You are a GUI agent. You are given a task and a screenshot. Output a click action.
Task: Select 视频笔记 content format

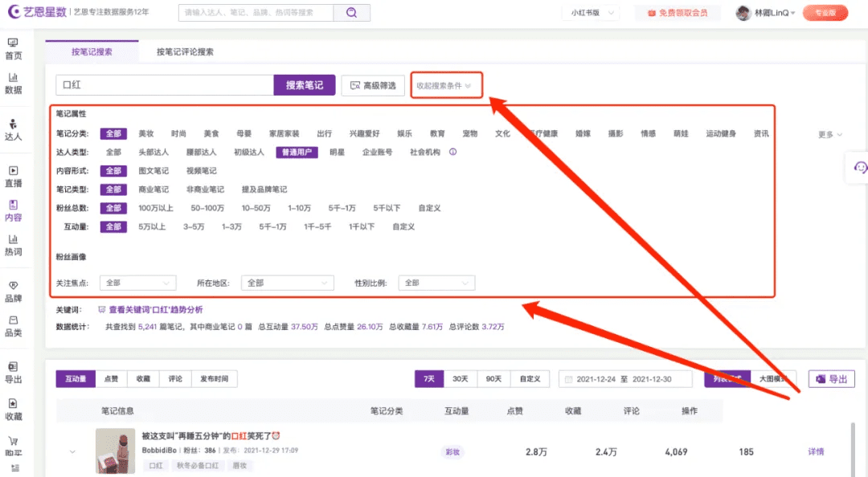pos(202,171)
